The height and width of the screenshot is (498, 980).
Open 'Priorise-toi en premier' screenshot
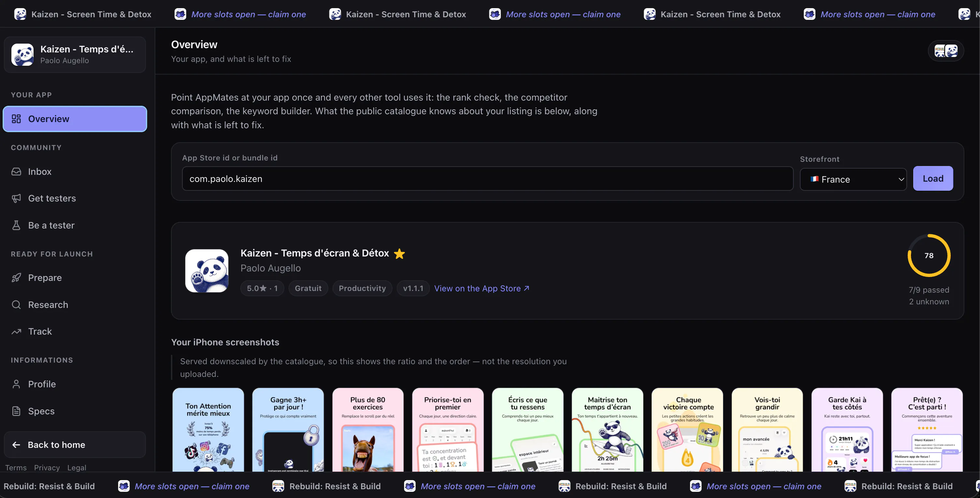pos(448,430)
